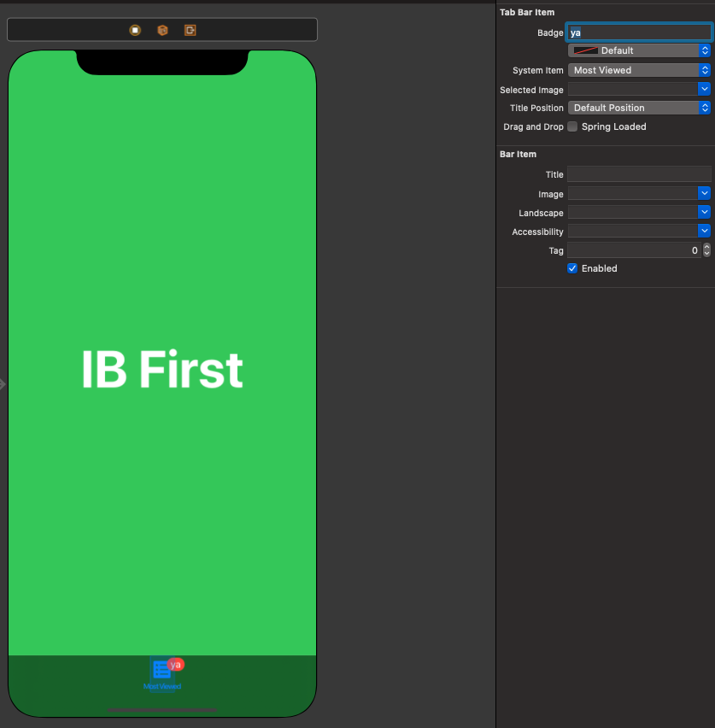The image size is (715, 728).
Task: Open the Title Position dropdown
Action: pyautogui.click(x=639, y=108)
